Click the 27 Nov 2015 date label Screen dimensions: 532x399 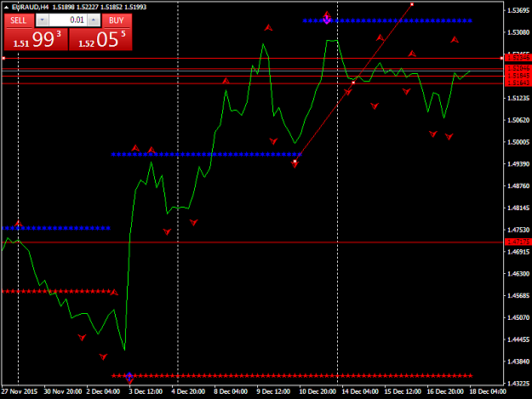coord(20,391)
